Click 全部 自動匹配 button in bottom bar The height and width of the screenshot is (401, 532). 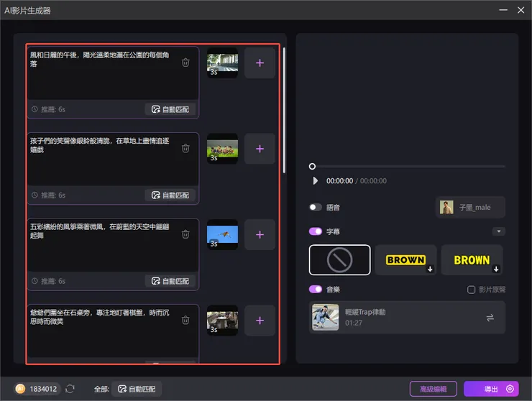tap(137, 389)
